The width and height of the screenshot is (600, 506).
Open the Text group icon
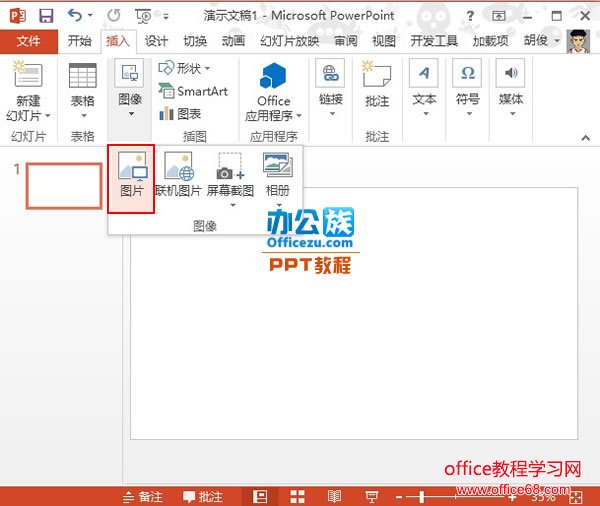tap(424, 73)
